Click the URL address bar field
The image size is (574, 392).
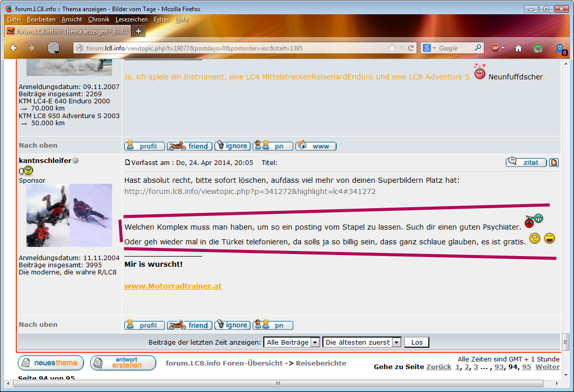pos(229,48)
